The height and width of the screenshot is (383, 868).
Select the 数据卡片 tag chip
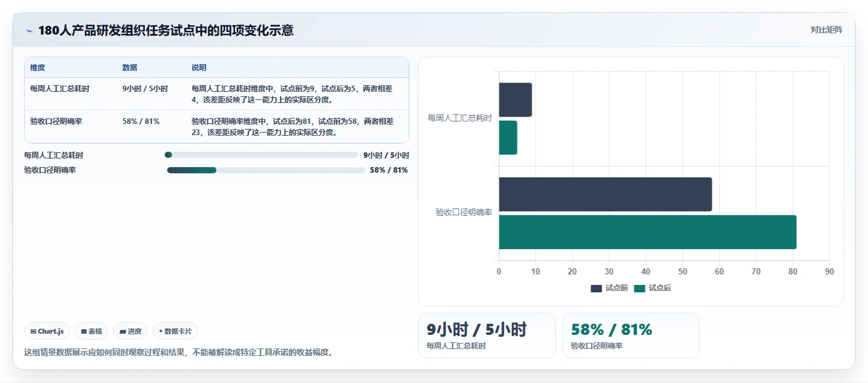pos(175,331)
